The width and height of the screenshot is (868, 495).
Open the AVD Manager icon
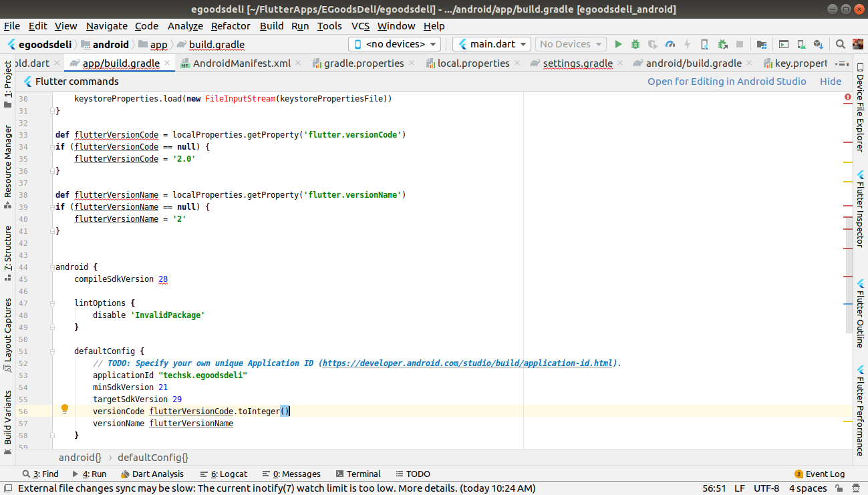801,44
